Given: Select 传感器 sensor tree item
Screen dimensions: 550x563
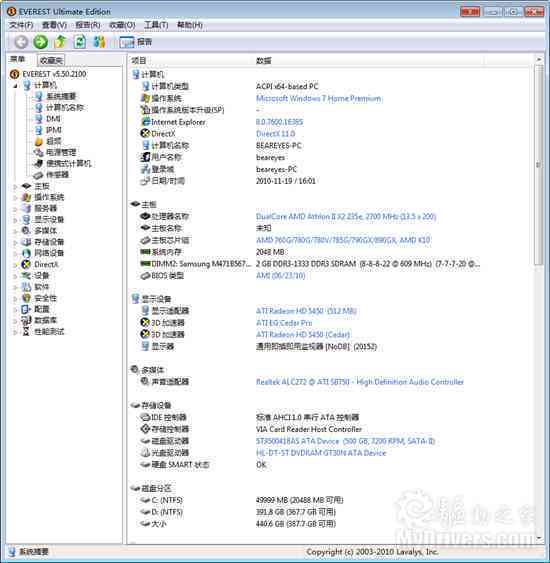Looking at the screenshot, I should click(57, 175).
